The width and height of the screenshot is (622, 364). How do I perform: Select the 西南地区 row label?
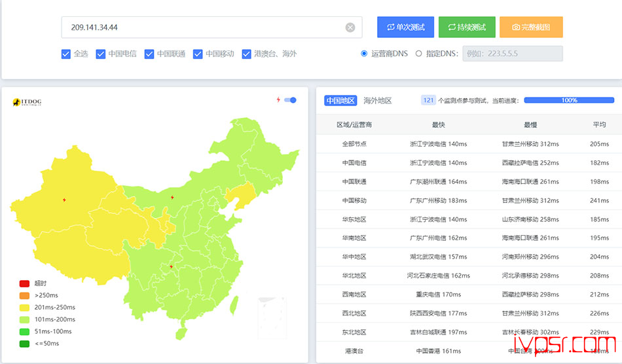(354, 294)
